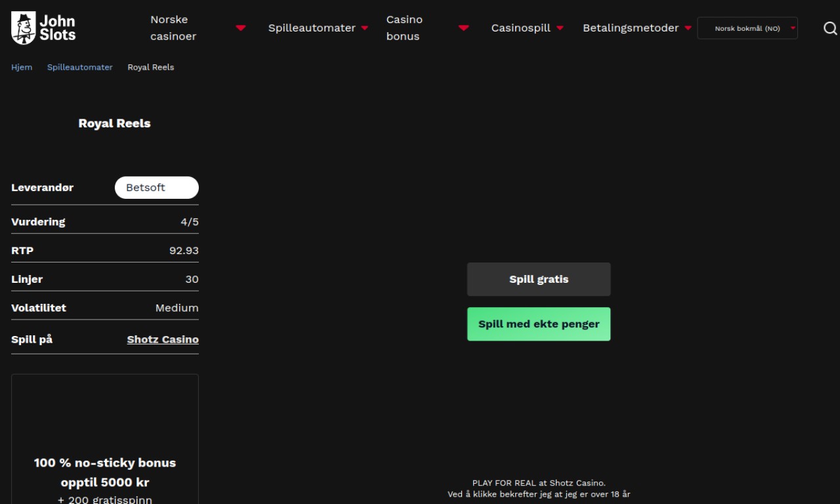Expand the Casino bonus dropdown arrow
The image size is (840, 504).
[464, 28]
